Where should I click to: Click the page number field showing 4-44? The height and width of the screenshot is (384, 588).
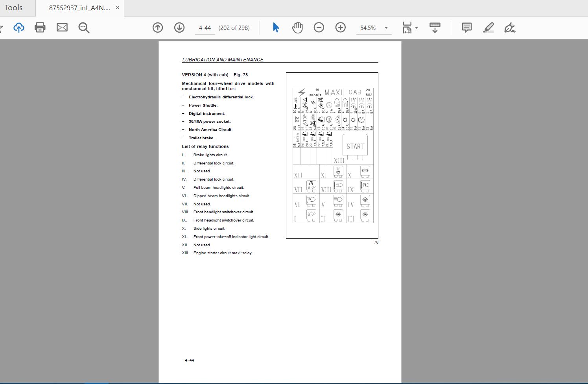(x=205, y=28)
